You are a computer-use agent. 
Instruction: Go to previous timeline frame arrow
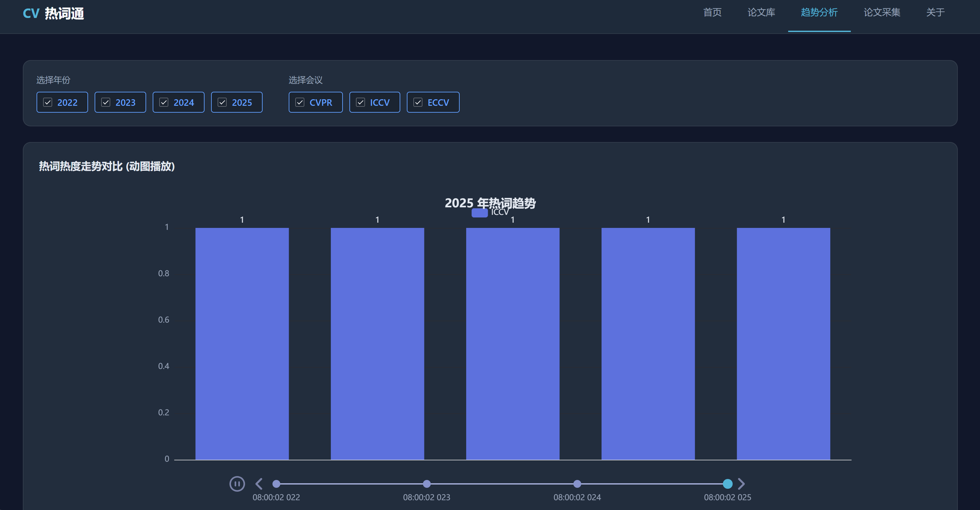coord(259,484)
